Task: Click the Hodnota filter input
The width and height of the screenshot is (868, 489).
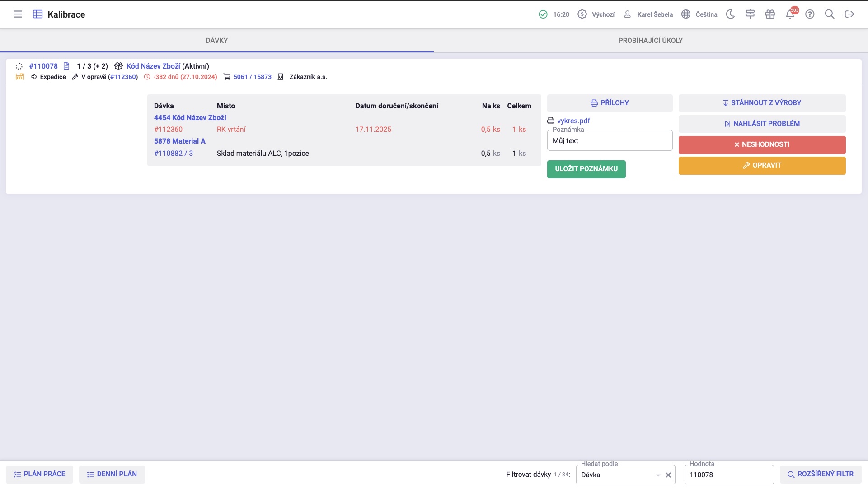Action: pyautogui.click(x=728, y=475)
